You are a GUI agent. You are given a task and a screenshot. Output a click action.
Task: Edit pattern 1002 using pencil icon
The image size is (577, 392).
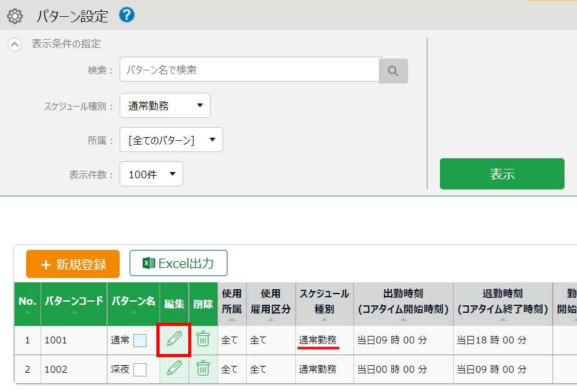click(174, 368)
